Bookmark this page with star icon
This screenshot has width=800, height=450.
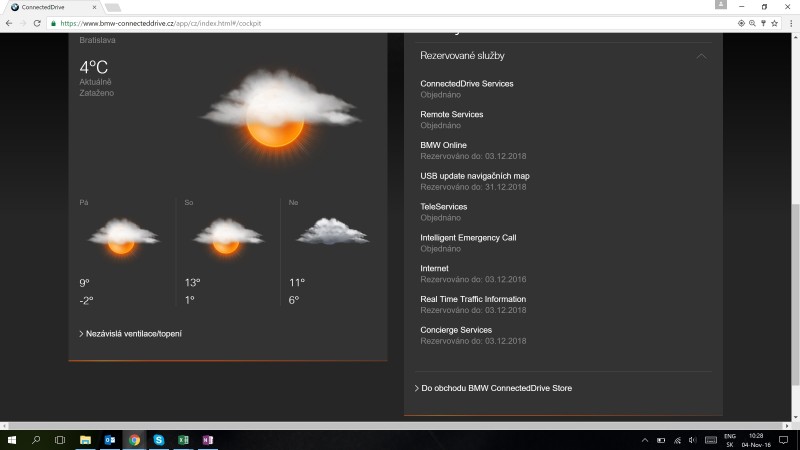click(774, 23)
